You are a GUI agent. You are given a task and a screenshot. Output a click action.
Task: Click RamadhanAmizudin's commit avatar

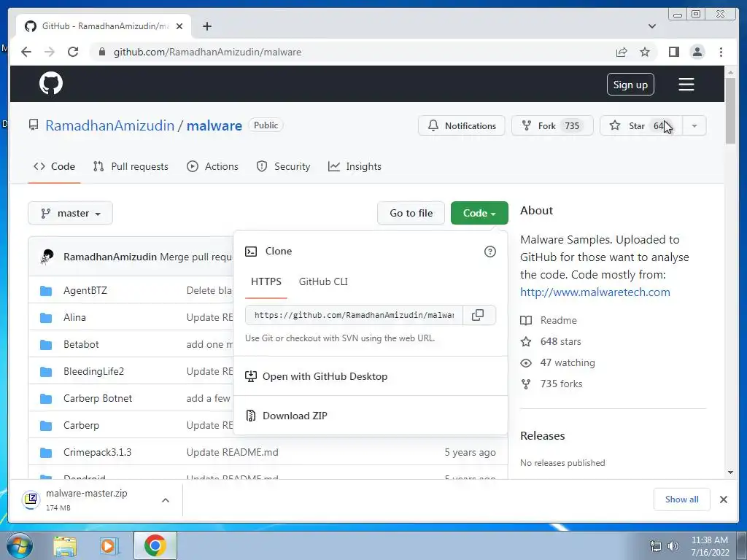coord(47,257)
